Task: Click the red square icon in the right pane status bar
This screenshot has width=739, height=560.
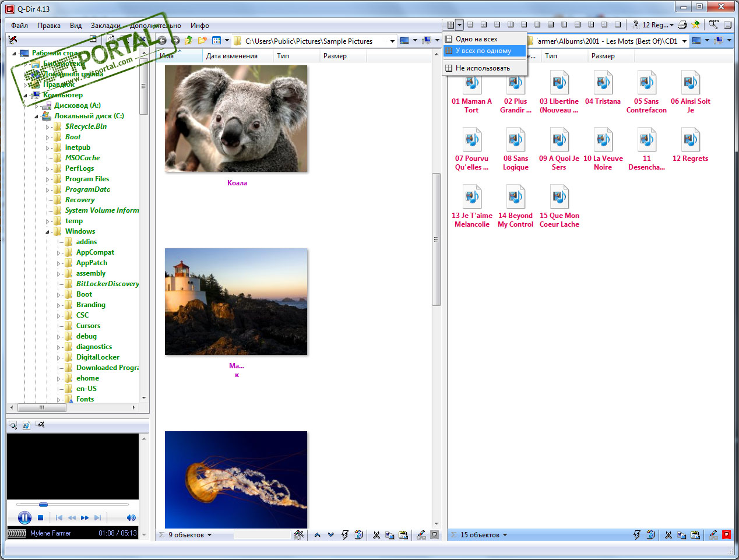Action: point(726,534)
